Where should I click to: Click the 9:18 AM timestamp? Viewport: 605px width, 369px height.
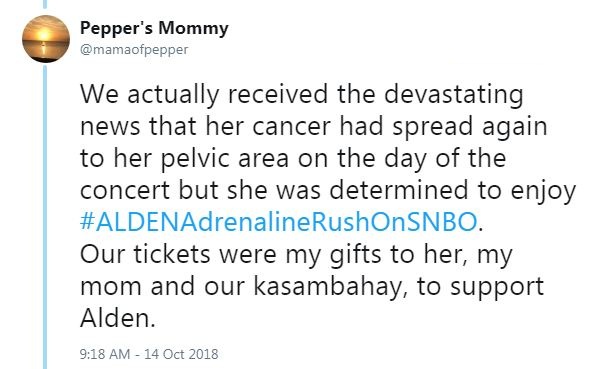pyautogui.click(x=105, y=354)
